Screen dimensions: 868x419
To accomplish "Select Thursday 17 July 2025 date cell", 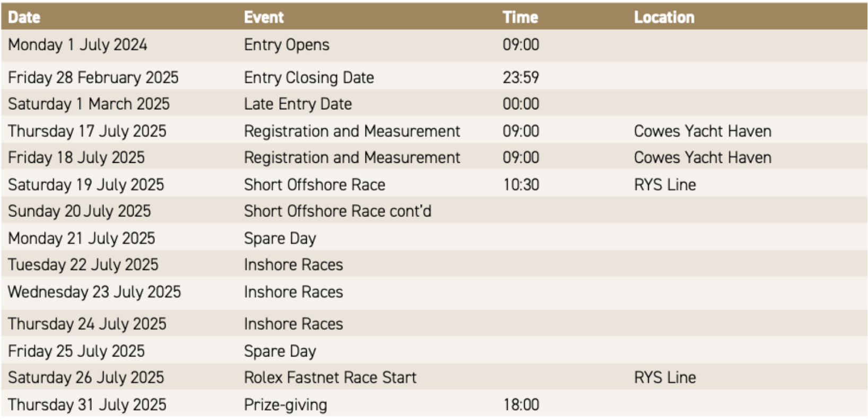I will tap(87, 131).
